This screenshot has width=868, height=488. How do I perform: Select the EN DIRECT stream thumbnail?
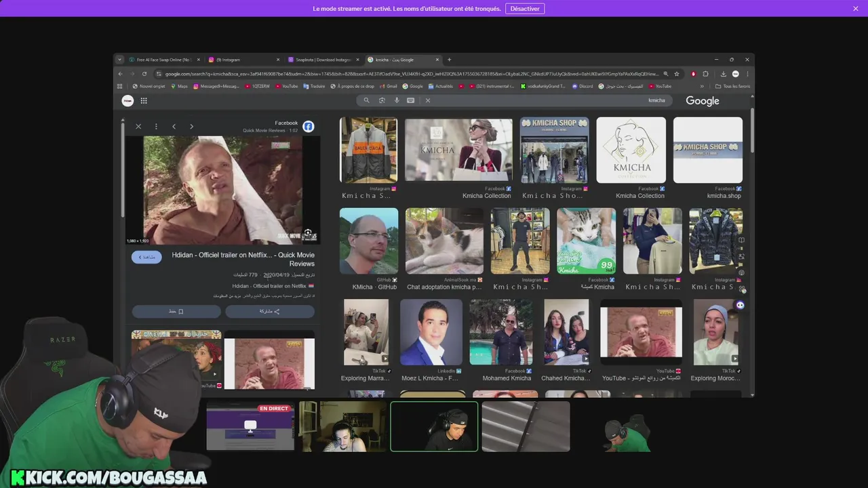click(250, 426)
